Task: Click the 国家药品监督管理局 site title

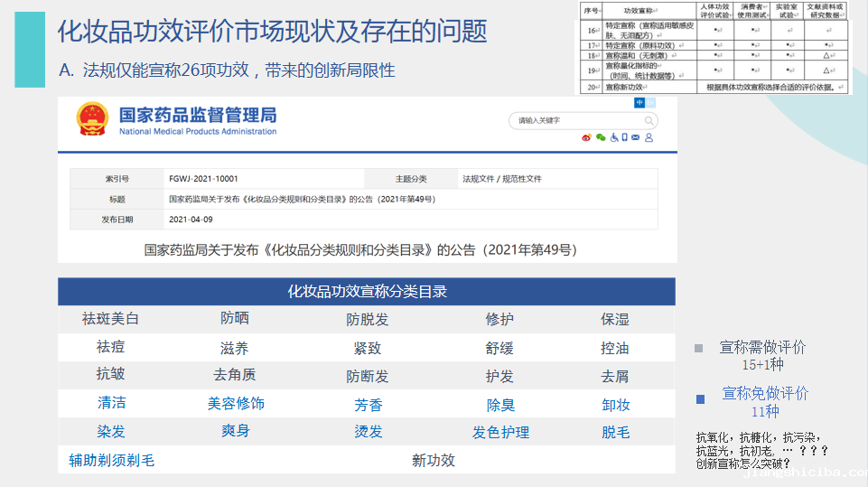Action: [x=198, y=116]
